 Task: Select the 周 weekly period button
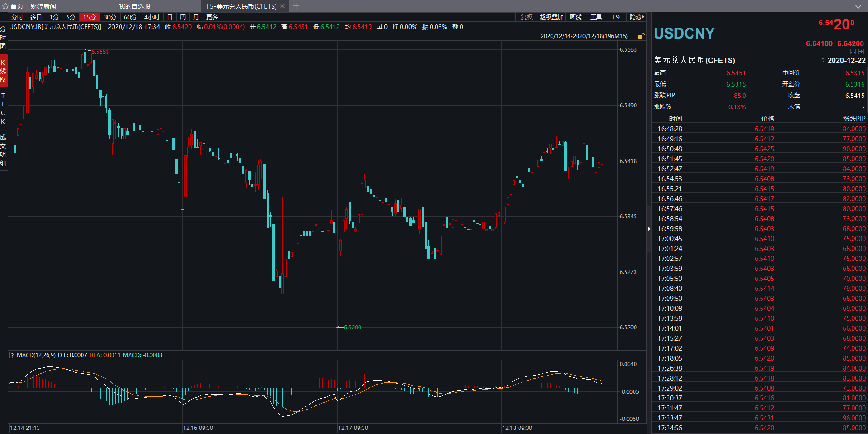click(x=183, y=17)
